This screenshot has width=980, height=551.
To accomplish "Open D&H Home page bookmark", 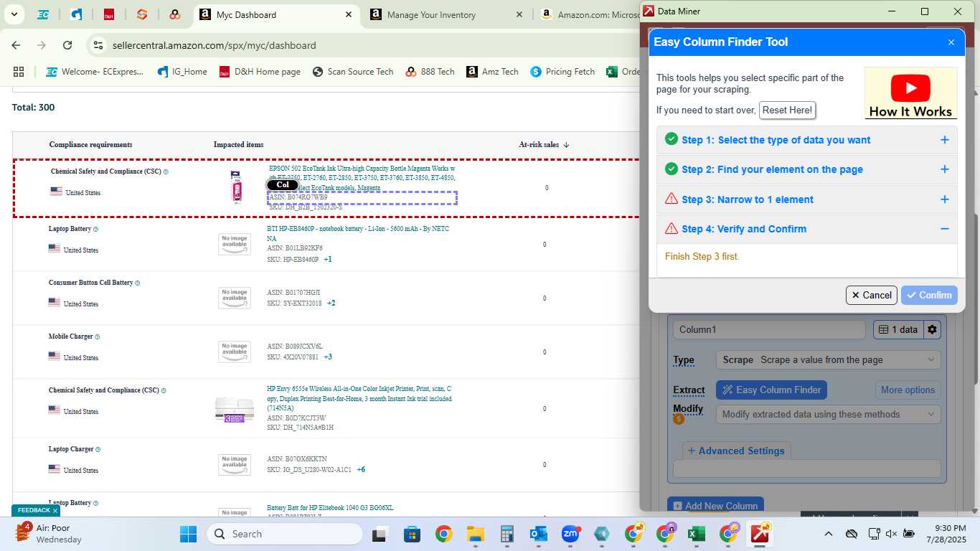I will point(260,72).
